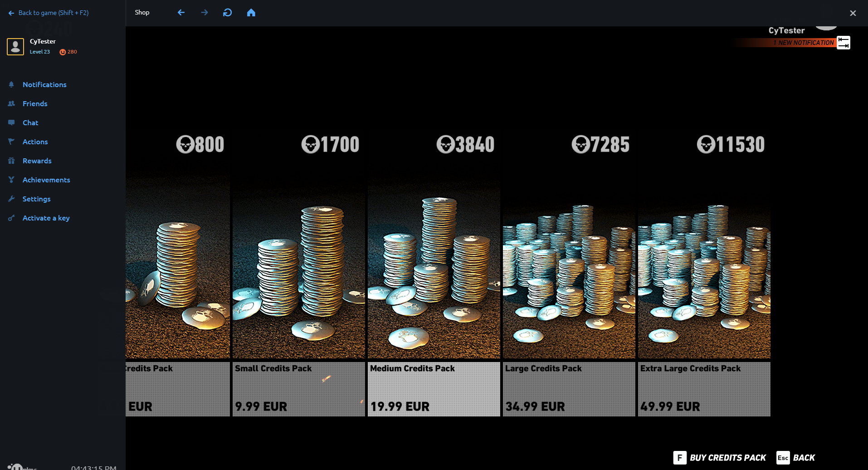Close the overlay with the X icon

853,13
